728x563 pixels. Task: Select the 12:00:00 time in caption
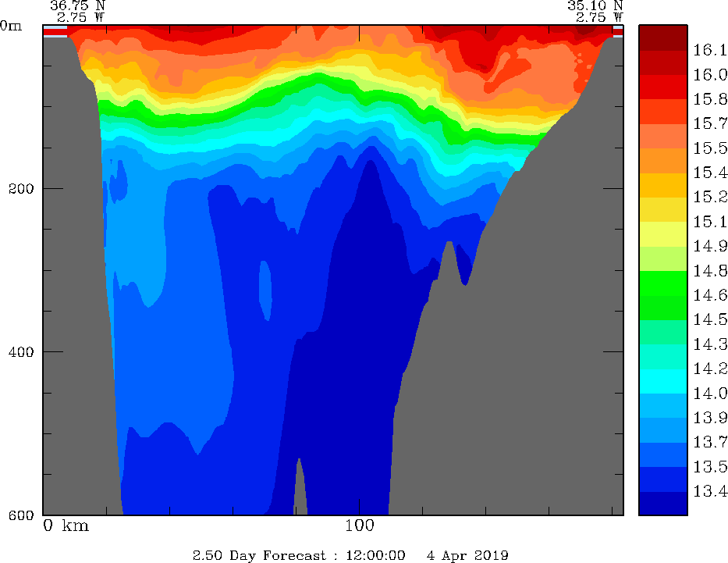pyautogui.click(x=375, y=555)
